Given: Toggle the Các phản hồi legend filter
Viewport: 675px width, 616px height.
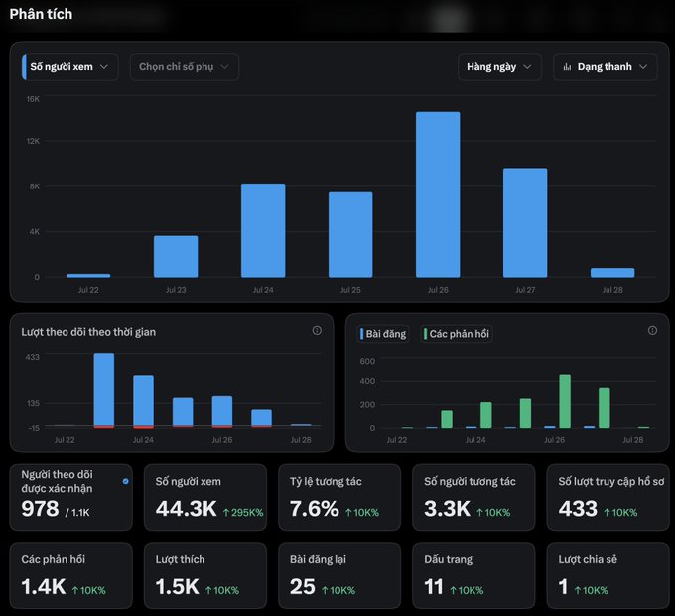Looking at the screenshot, I should 457,334.
